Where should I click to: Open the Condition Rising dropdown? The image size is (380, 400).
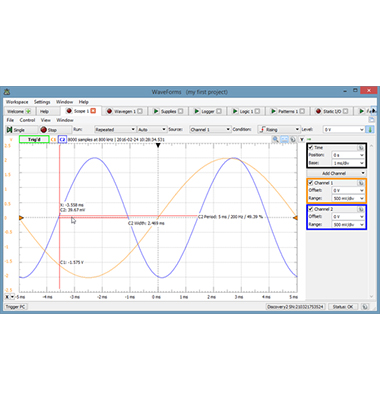click(279, 129)
